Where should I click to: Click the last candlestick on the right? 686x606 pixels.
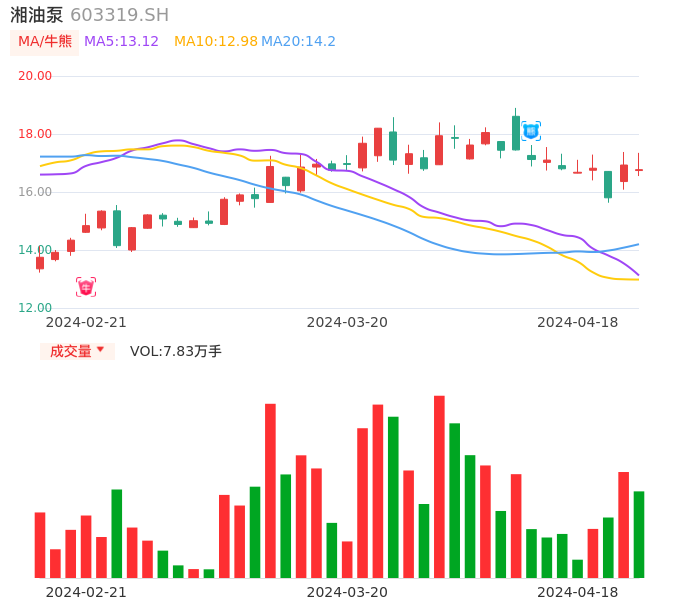click(638, 170)
